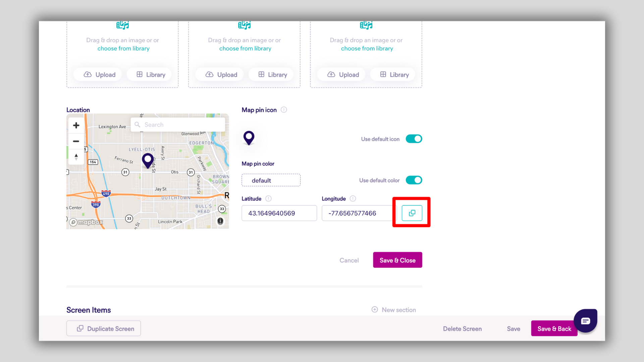Viewport: 644px width, 362px height.
Task: Click Delete Screen in bottom bar
Action: click(x=462, y=328)
